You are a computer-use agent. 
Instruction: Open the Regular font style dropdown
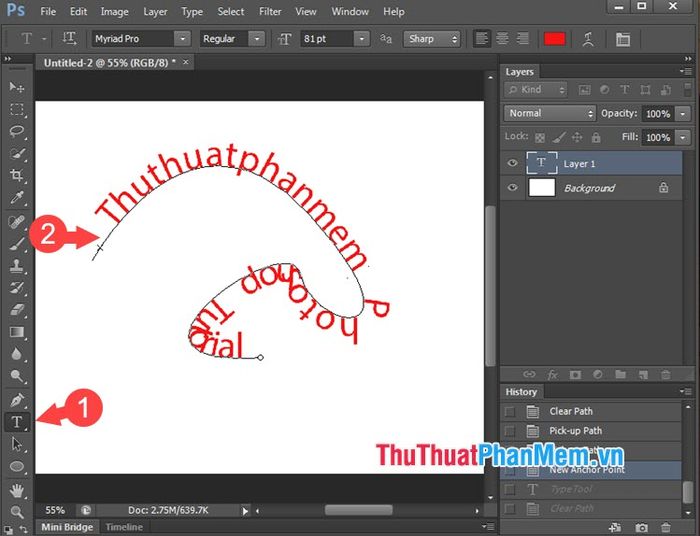[x=257, y=39]
